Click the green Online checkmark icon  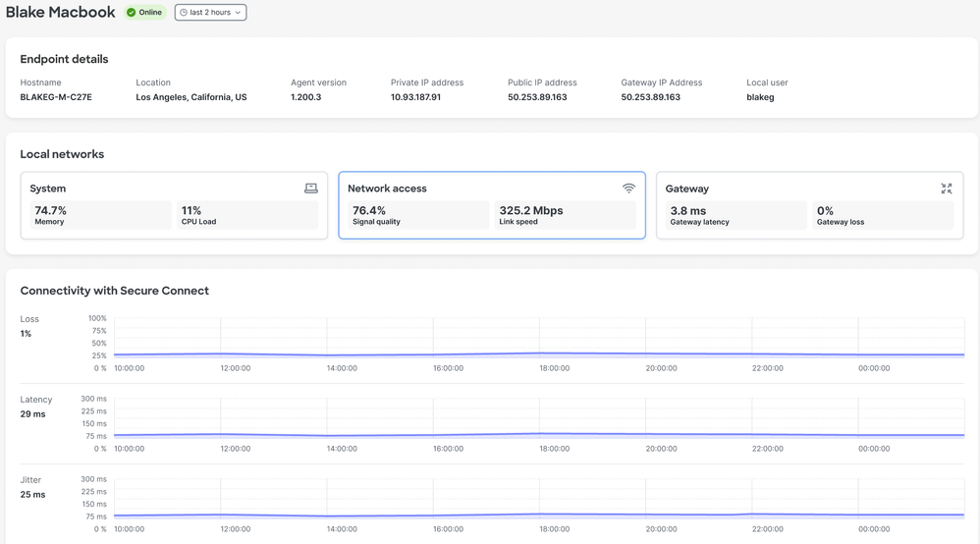[x=132, y=13]
